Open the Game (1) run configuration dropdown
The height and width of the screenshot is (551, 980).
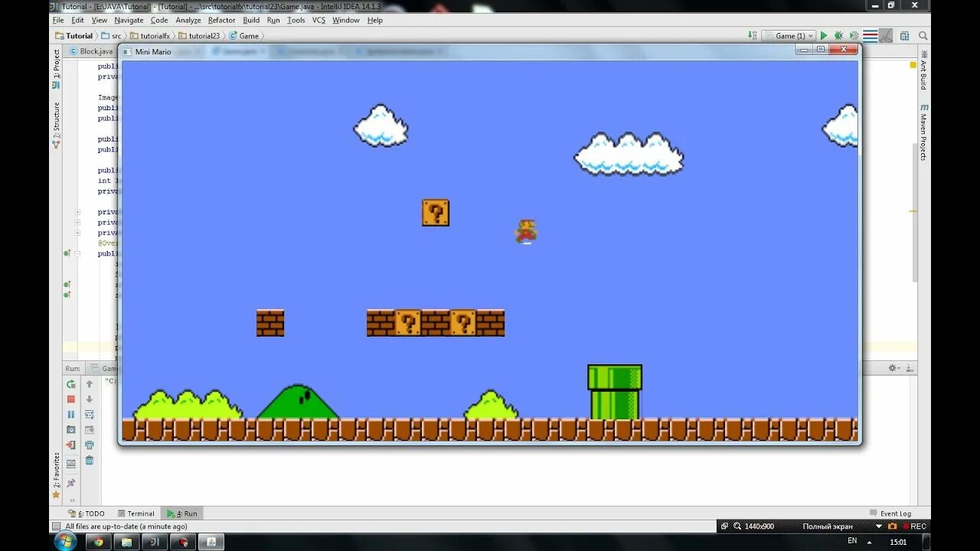789,36
